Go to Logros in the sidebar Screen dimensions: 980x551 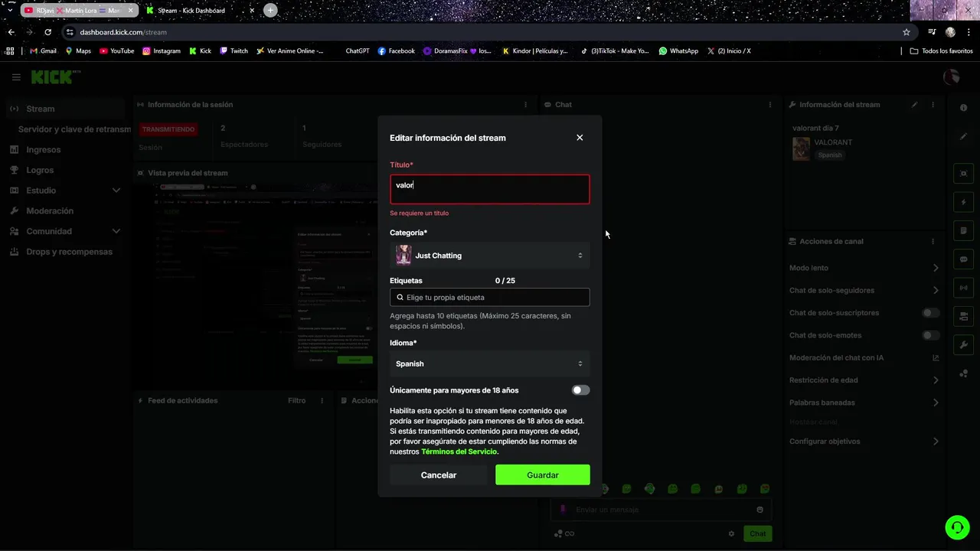point(40,170)
